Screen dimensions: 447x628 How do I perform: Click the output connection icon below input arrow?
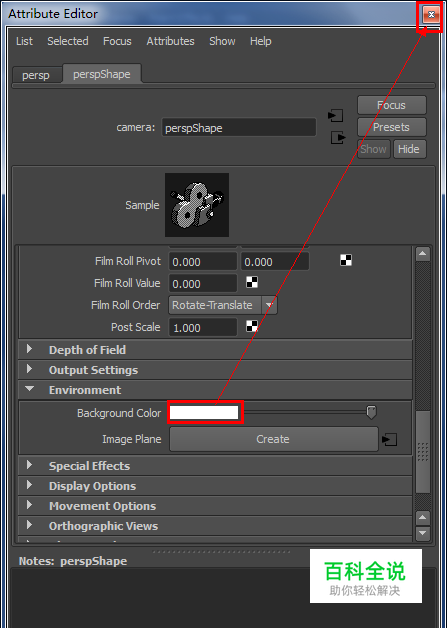[x=338, y=138]
